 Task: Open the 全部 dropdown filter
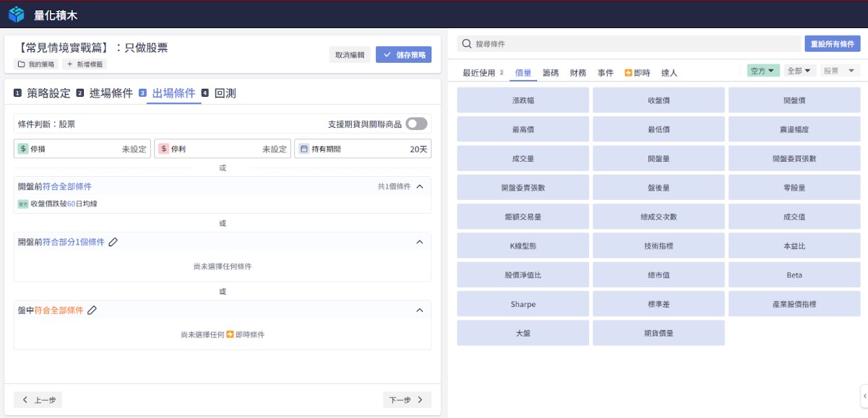[800, 71]
